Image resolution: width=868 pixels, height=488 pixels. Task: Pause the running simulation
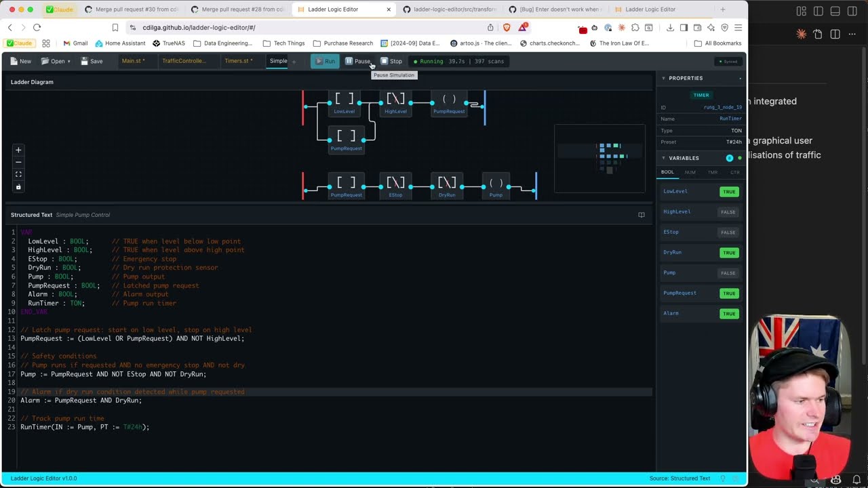(358, 61)
